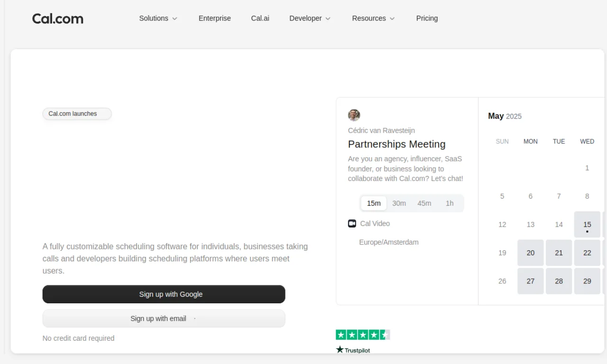Click the 'Cal.com launches' badge
This screenshot has height=364, width=607.
click(77, 114)
